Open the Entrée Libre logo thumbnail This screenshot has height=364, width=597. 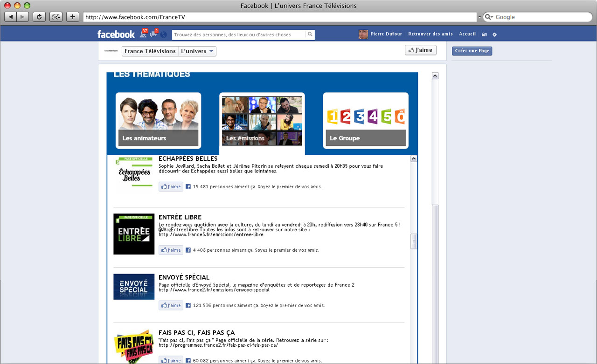coord(134,234)
